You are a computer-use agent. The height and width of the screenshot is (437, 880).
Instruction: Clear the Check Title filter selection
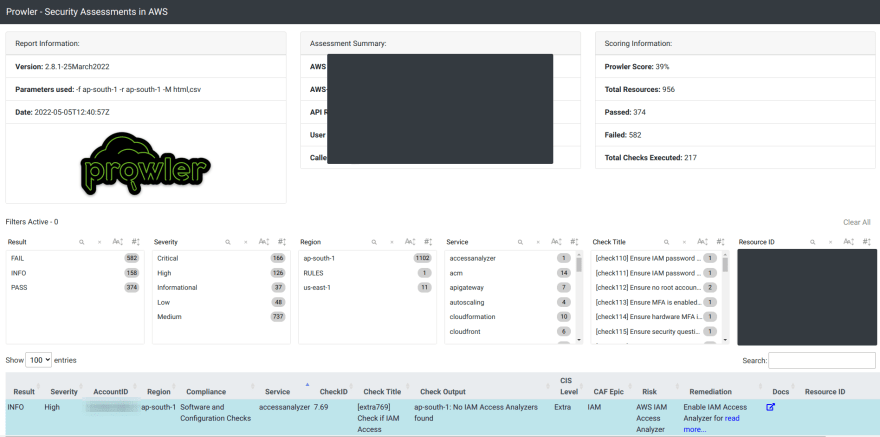coord(684,242)
